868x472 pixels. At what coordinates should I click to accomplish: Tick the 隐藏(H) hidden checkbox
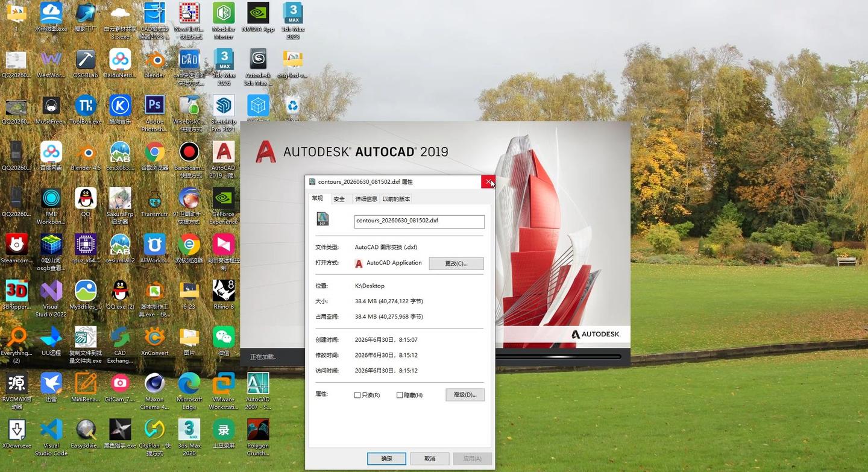click(400, 395)
